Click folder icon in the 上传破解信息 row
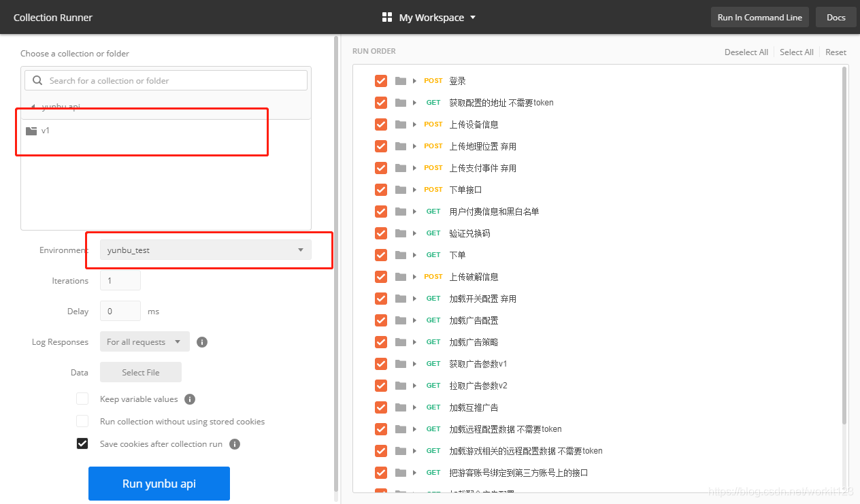Image resolution: width=860 pixels, height=504 pixels. 400,277
